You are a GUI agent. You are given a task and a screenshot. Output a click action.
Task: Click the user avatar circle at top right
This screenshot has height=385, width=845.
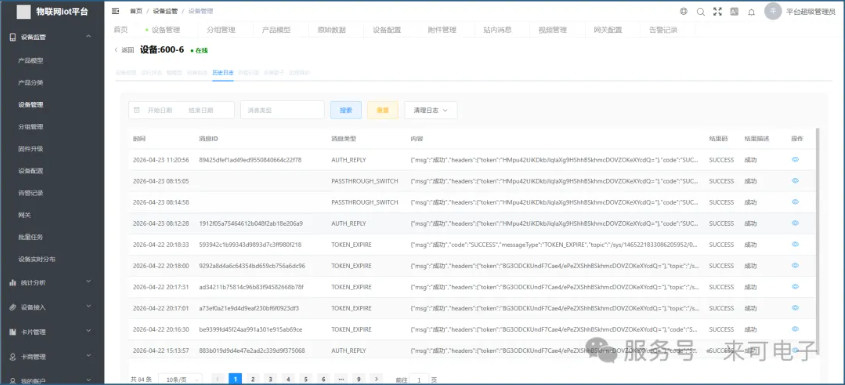[773, 11]
